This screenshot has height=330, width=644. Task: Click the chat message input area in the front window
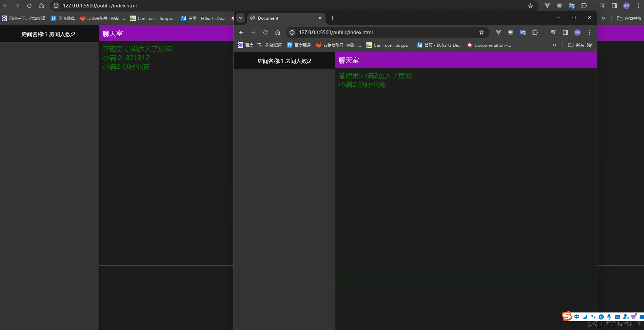point(466,303)
